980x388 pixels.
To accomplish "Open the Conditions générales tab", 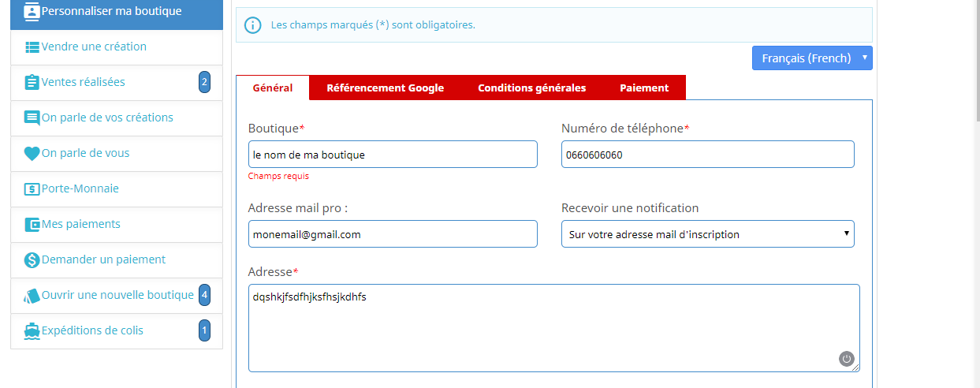I will click(x=531, y=88).
